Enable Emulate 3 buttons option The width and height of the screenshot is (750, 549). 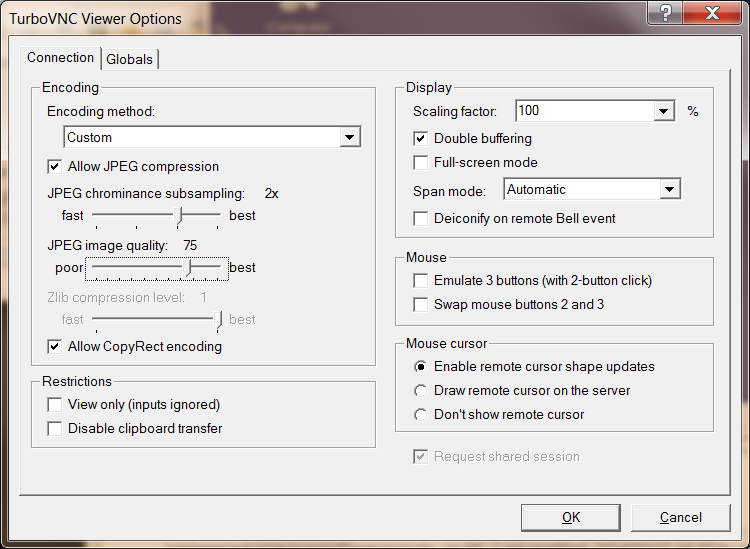click(x=420, y=281)
